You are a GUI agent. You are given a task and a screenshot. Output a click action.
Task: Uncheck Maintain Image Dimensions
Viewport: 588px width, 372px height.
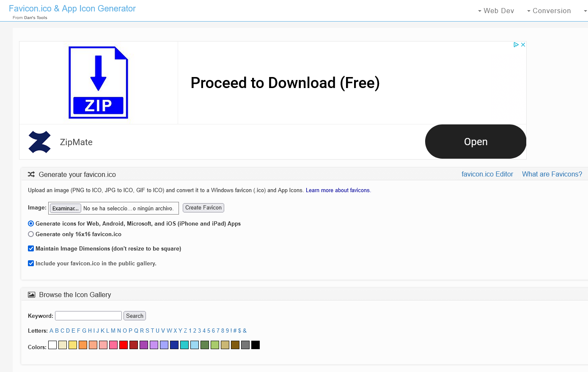[30, 248]
